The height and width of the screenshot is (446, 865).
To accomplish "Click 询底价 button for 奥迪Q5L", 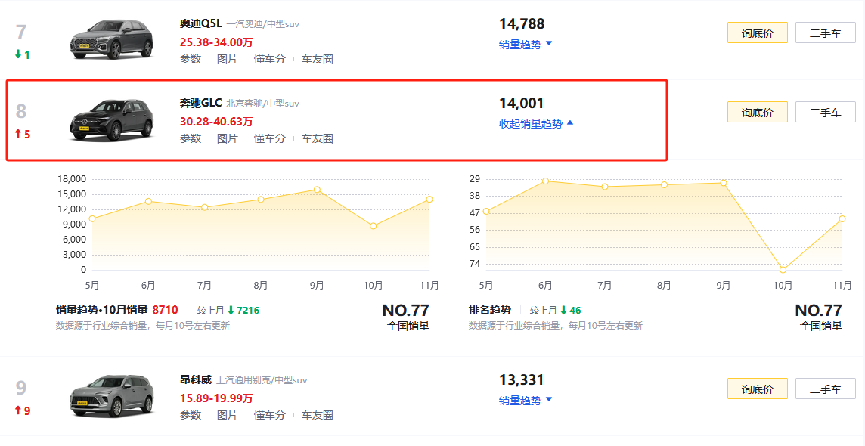I will point(757,33).
